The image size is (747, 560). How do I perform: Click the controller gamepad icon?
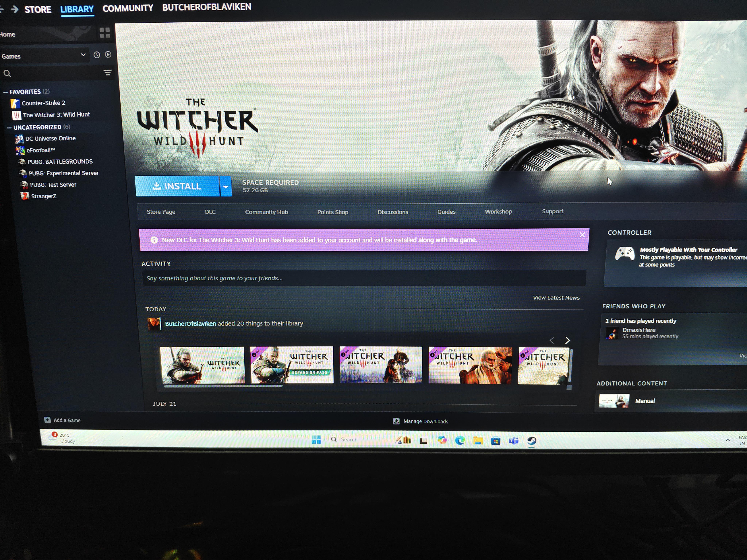pos(625,254)
